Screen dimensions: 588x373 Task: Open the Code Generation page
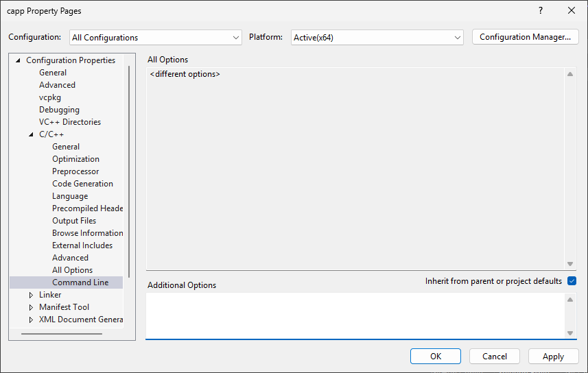coord(82,184)
